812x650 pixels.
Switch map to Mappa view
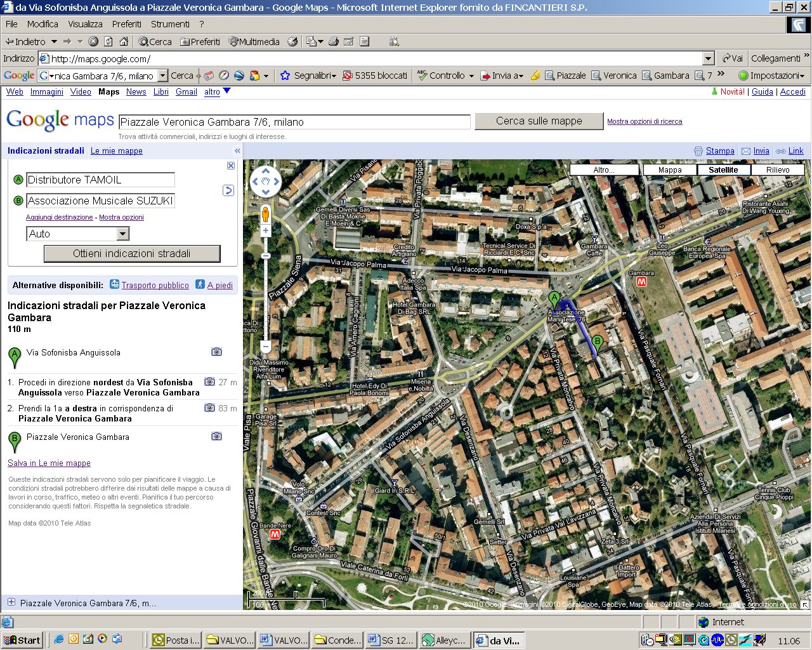coord(670,170)
